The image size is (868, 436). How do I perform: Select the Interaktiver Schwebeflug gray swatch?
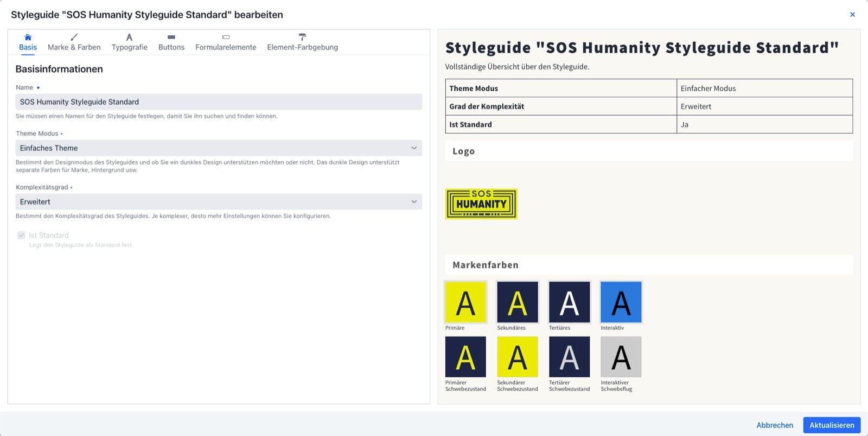621,357
